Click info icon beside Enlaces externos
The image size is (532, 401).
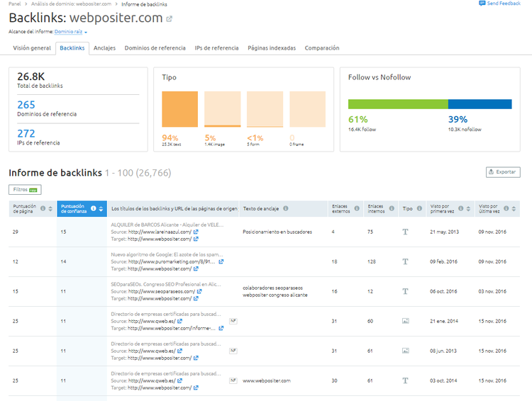(x=357, y=208)
